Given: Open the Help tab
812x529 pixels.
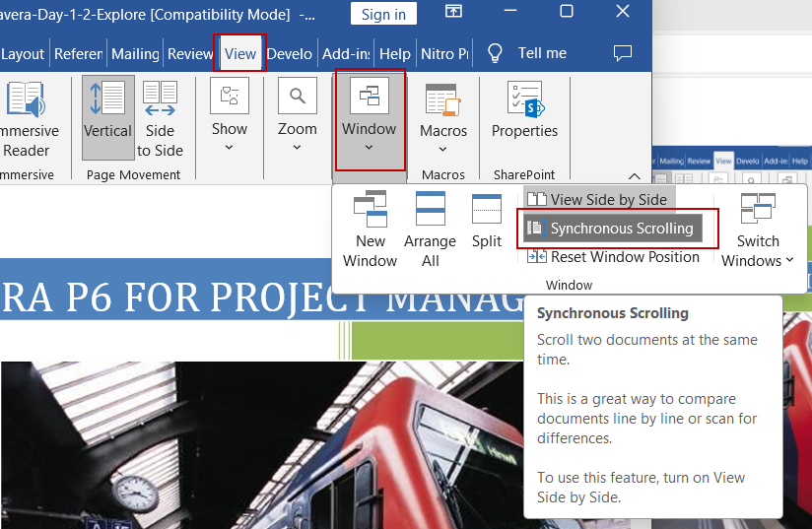Looking at the screenshot, I should tap(394, 54).
